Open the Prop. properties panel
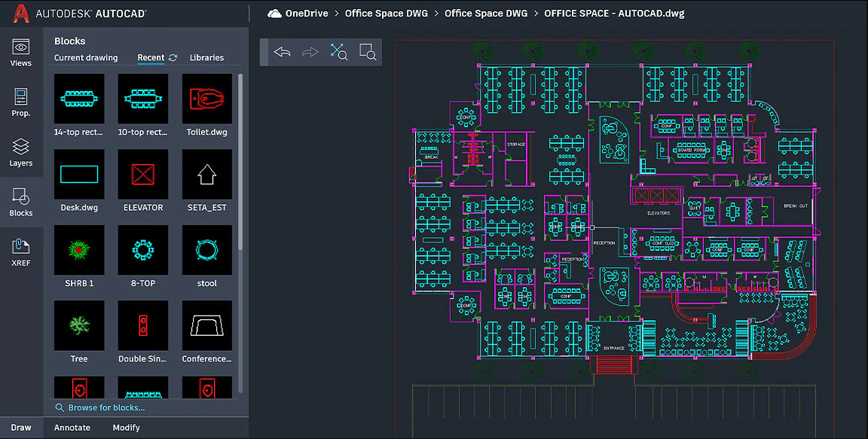This screenshot has width=868, height=439. (21, 102)
